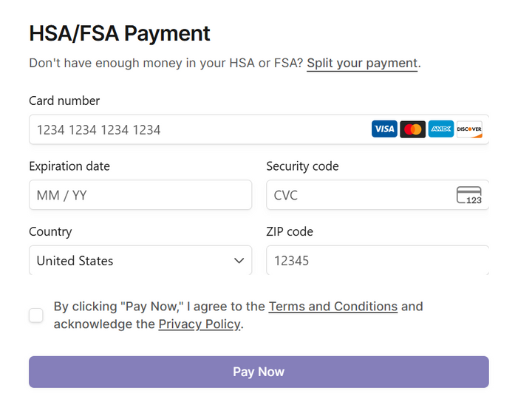Click the Security code label

302,166
